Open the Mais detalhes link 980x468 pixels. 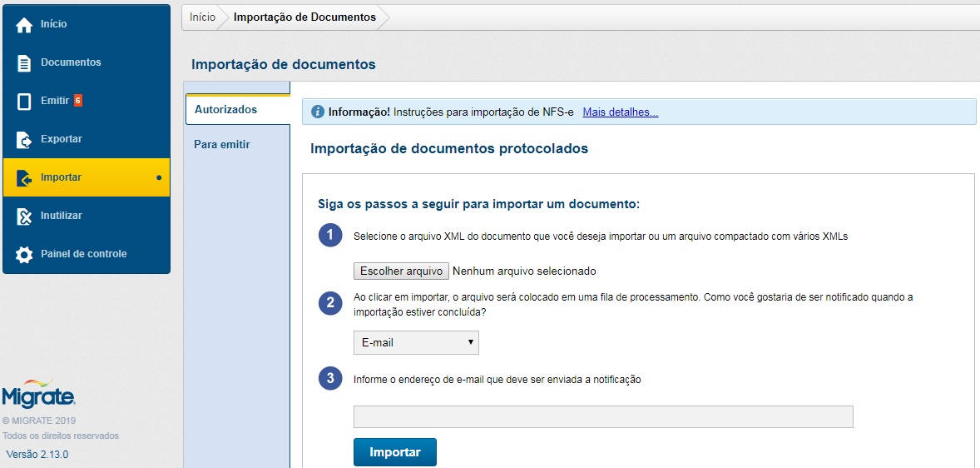620,112
